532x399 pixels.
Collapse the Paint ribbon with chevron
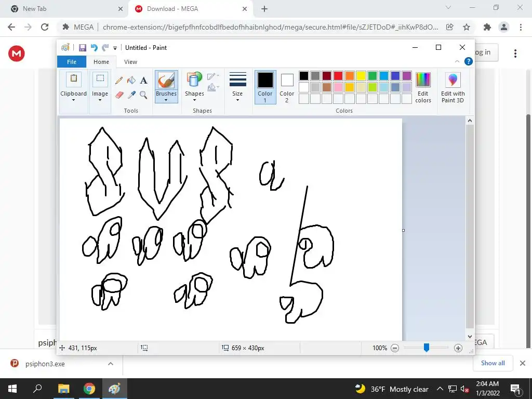tap(457, 61)
